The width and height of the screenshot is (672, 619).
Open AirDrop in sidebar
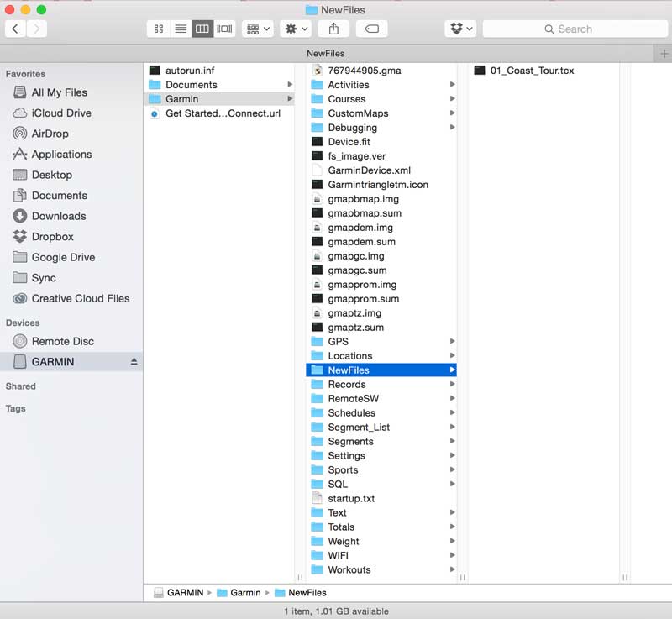point(40,134)
